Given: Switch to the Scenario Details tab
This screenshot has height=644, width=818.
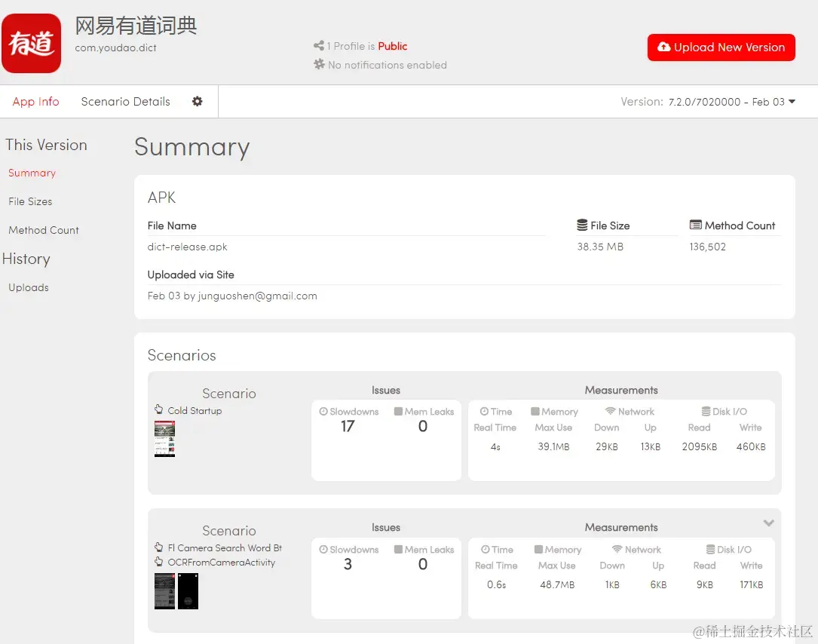Looking at the screenshot, I should click(x=126, y=101).
